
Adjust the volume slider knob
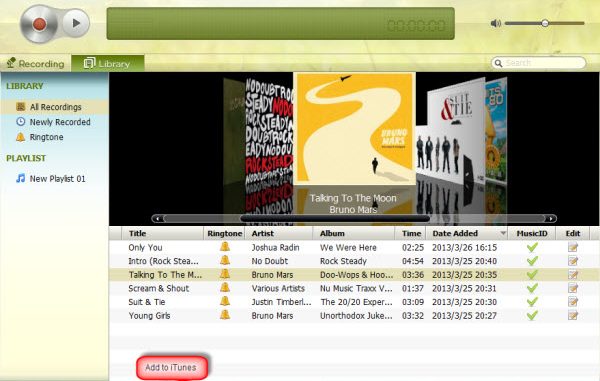(545, 23)
